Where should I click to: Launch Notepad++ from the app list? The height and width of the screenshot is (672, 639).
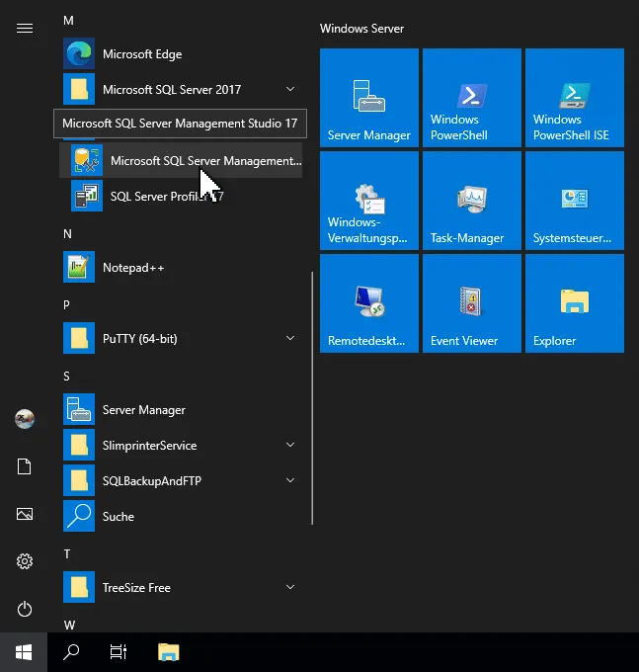click(x=180, y=268)
